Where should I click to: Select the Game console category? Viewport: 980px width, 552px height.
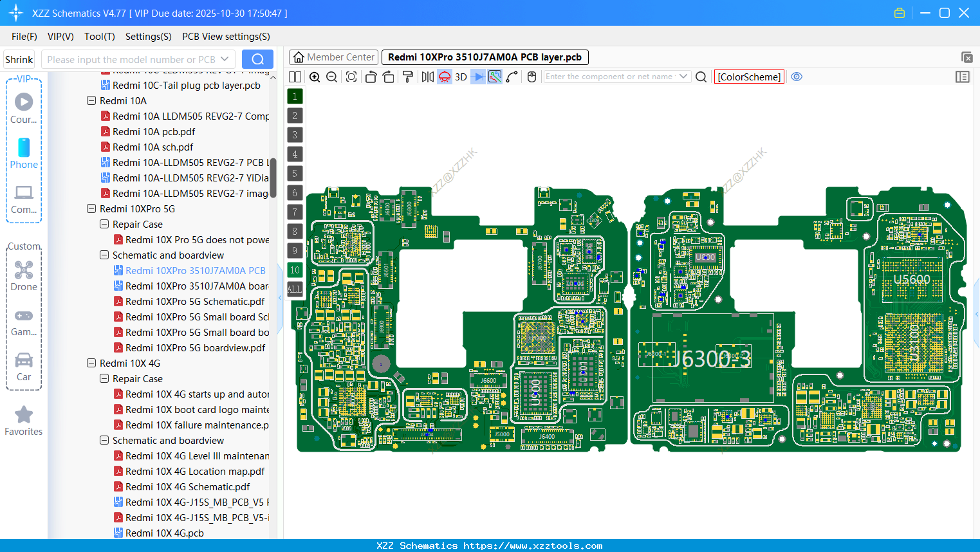pos(24,322)
